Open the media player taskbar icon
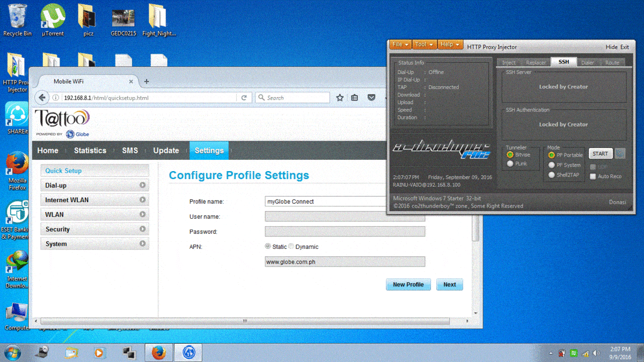 [x=99, y=352]
